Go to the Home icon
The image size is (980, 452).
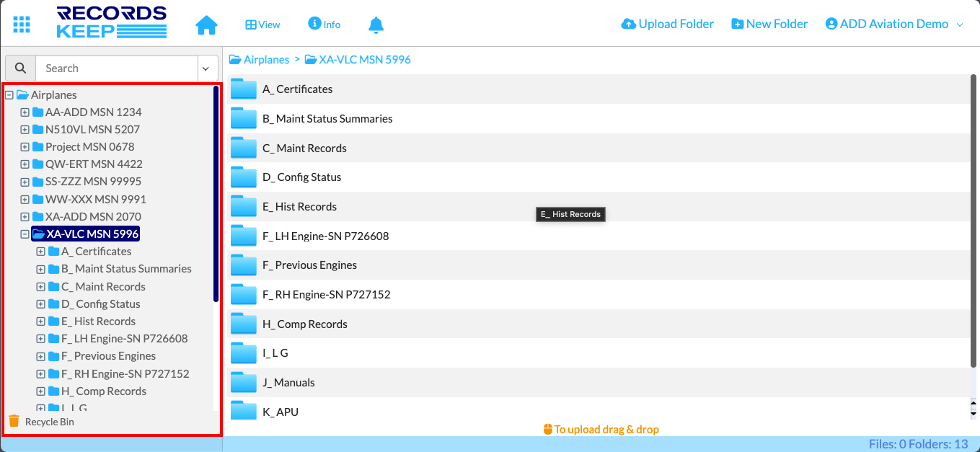[x=206, y=25]
